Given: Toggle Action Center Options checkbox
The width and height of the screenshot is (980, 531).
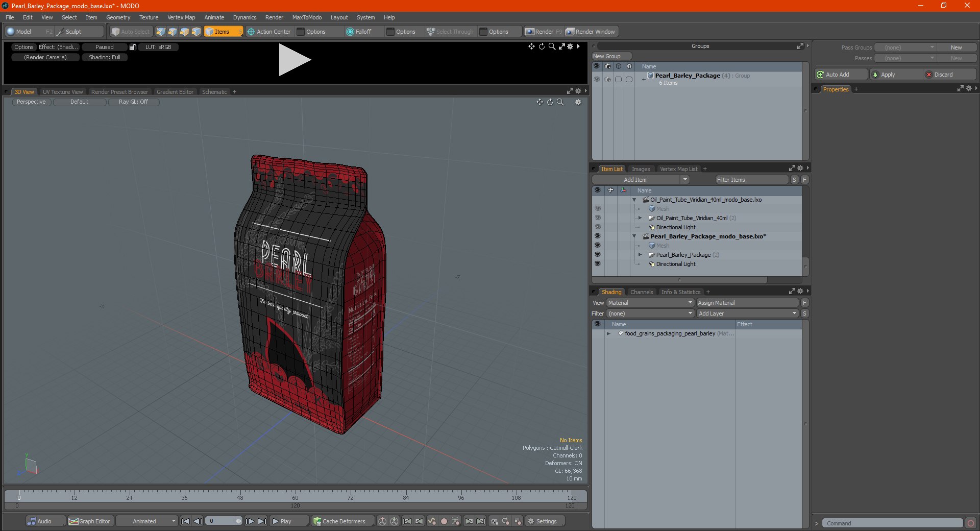Looking at the screenshot, I should coord(301,32).
